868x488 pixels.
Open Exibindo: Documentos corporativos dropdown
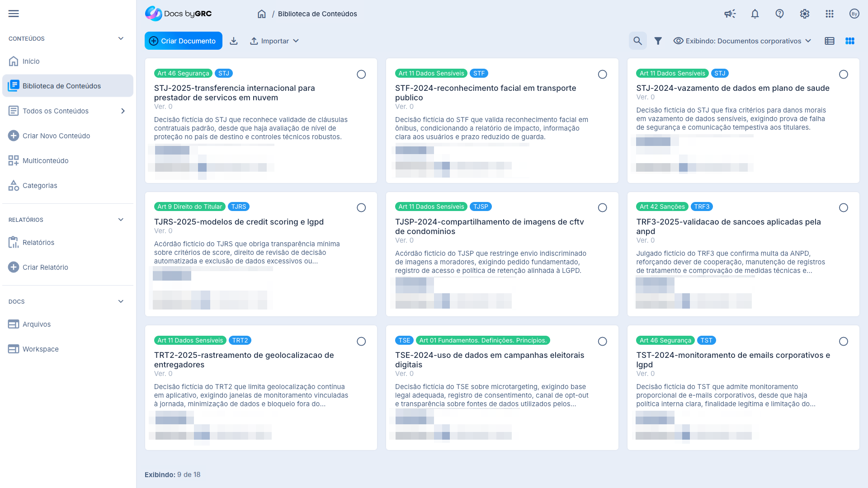click(742, 41)
